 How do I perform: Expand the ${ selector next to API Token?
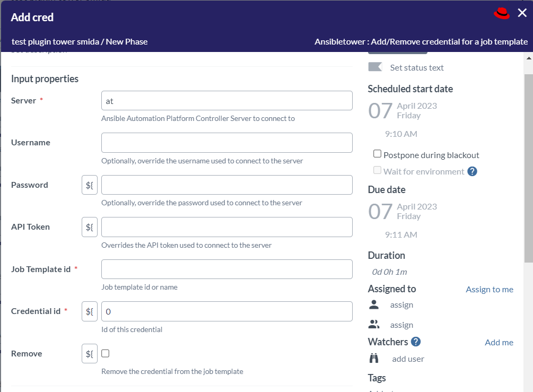coord(89,227)
